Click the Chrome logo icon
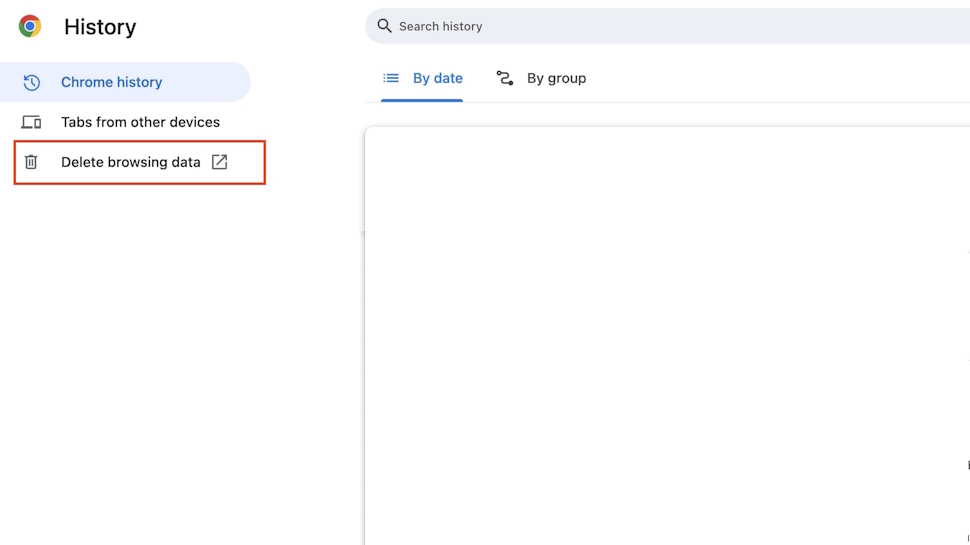 click(x=30, y=26)
